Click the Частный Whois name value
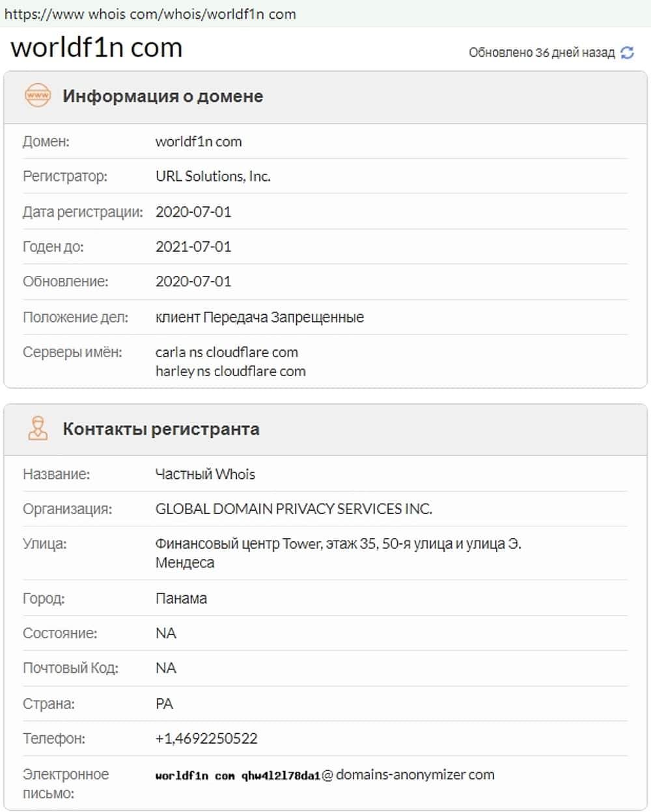Viewport: 651px width, 812px height. [x=205, y=474]
